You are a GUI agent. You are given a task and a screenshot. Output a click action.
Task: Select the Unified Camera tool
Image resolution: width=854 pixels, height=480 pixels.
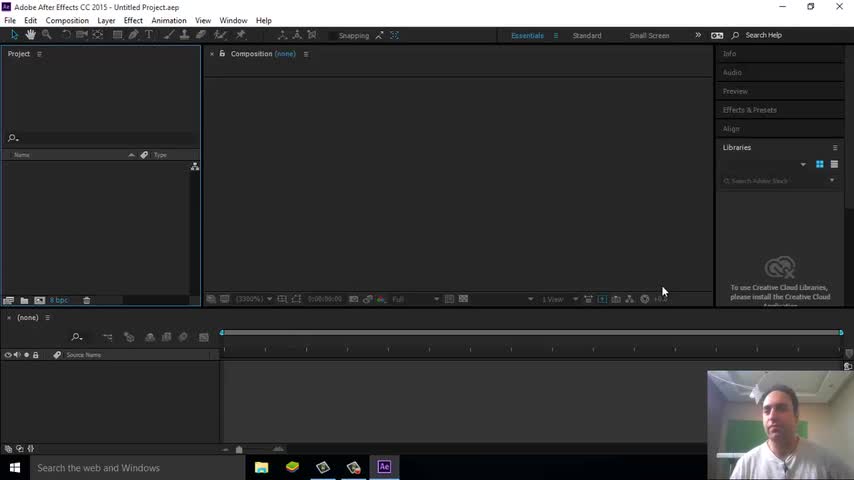[82, 35]
